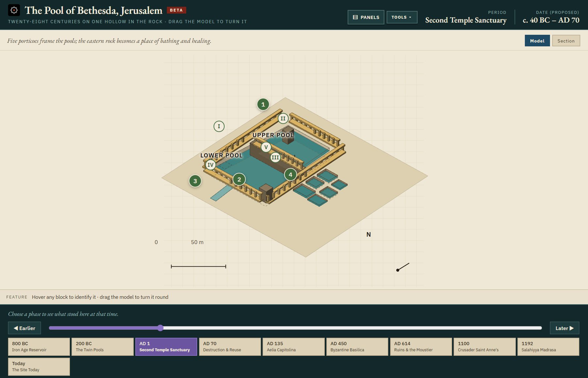The width and height of the screenshot is (588, 378).
Task: Select the AD 70 Destruction & Reuse phase
Action: tap(230, 347)
